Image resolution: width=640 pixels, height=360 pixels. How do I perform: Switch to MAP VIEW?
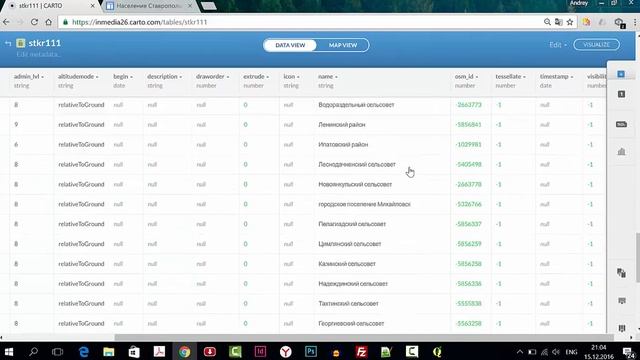343,45
